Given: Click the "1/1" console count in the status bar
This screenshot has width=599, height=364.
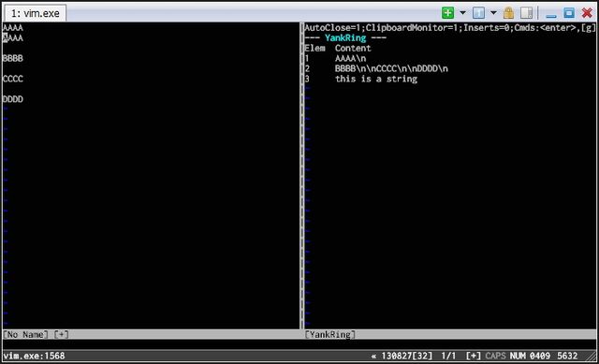Looking at the screenshot, I should click(x=448, y=356).
